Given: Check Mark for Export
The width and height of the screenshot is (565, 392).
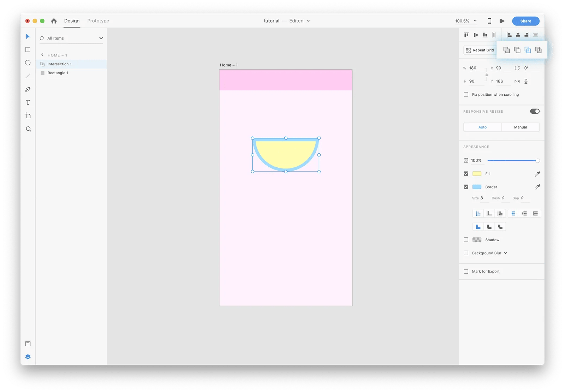Looking at the screenshot, I should [x=466, y=272].
